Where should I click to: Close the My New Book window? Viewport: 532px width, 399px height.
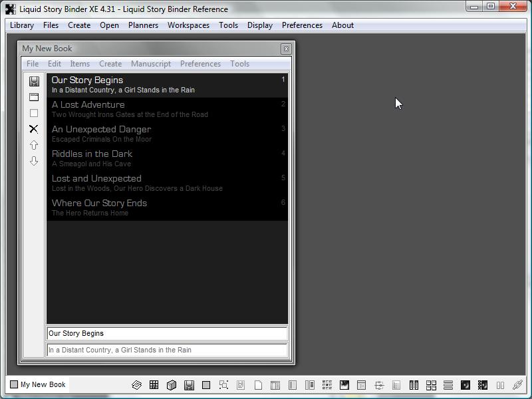pyautogui.click(x=286, y=49)
